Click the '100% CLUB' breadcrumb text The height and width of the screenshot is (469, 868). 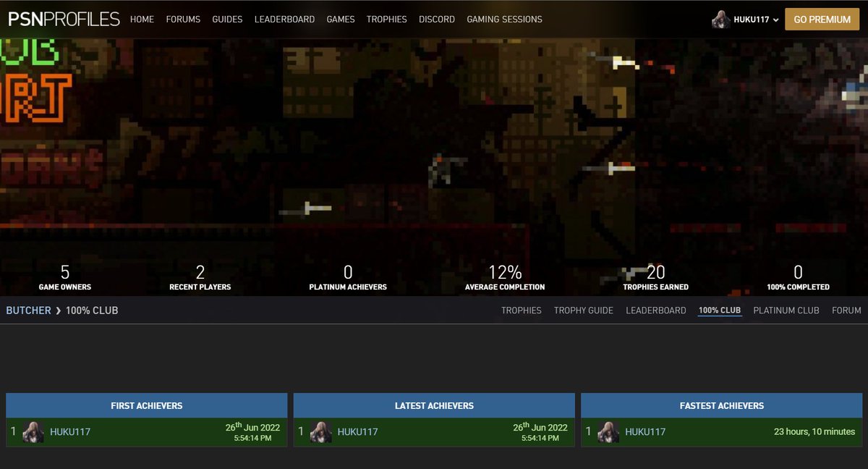click(x=92, y=310)
